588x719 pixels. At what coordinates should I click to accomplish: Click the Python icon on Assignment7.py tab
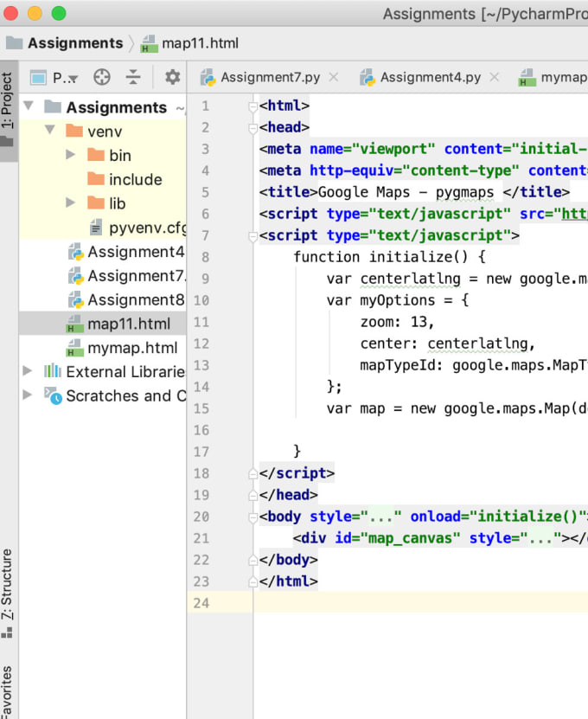point(208,78)
